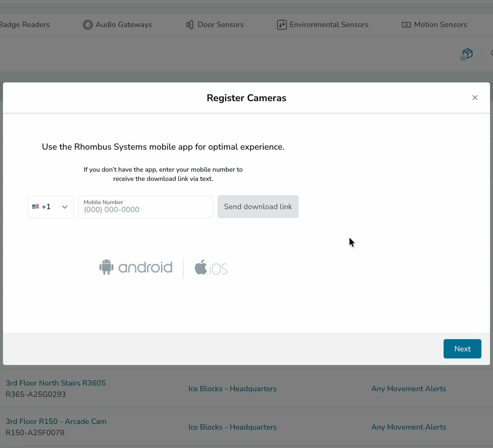Open 3rd Floor R150 - Arcade Cam

pyautogui.click(x=56, y=421)
